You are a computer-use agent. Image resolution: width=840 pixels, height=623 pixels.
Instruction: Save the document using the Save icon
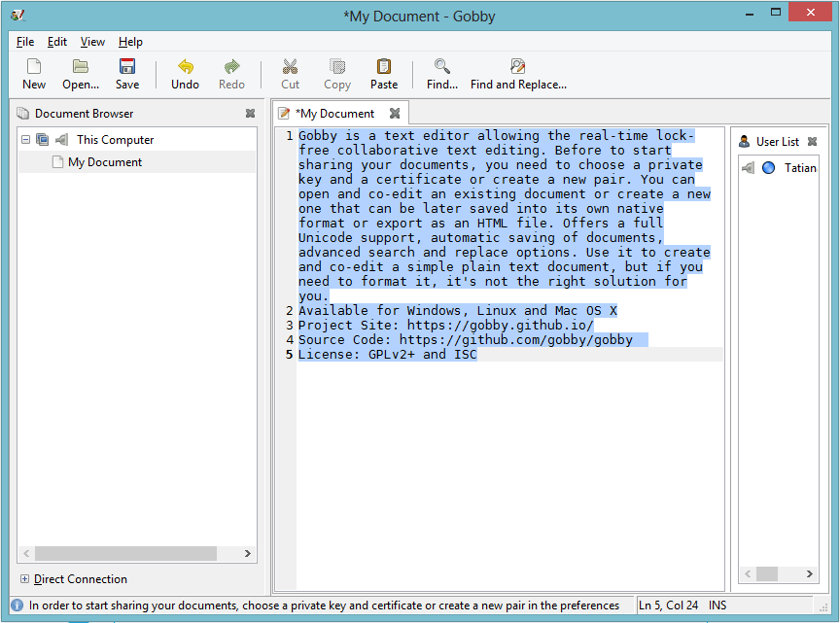[x=127, y=67]
